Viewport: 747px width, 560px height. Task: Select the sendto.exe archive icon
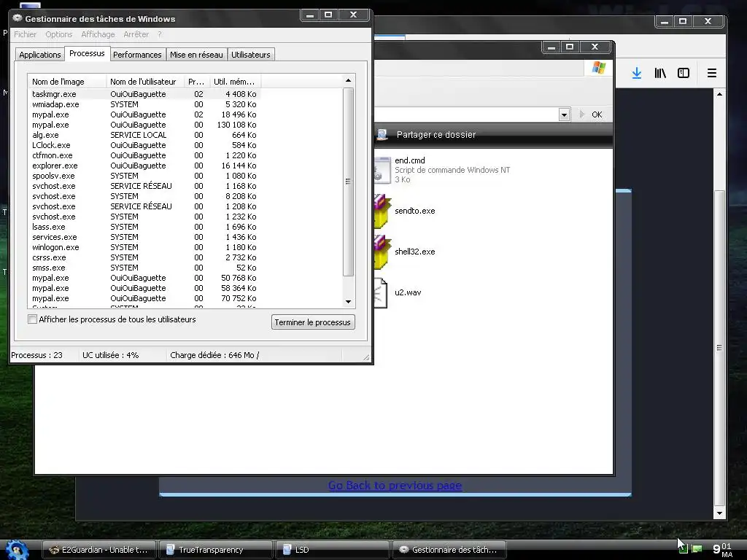point(382,211)
